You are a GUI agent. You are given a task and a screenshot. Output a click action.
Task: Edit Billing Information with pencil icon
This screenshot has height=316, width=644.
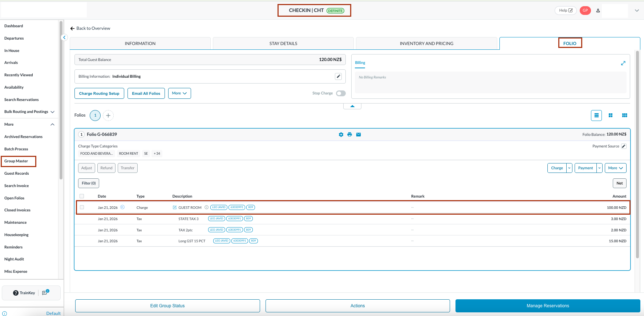[338, 76]
